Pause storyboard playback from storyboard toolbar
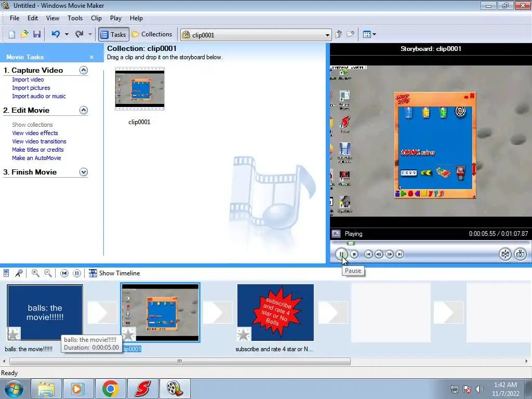This screenshot has width=532, height=399. pos(77,273)
